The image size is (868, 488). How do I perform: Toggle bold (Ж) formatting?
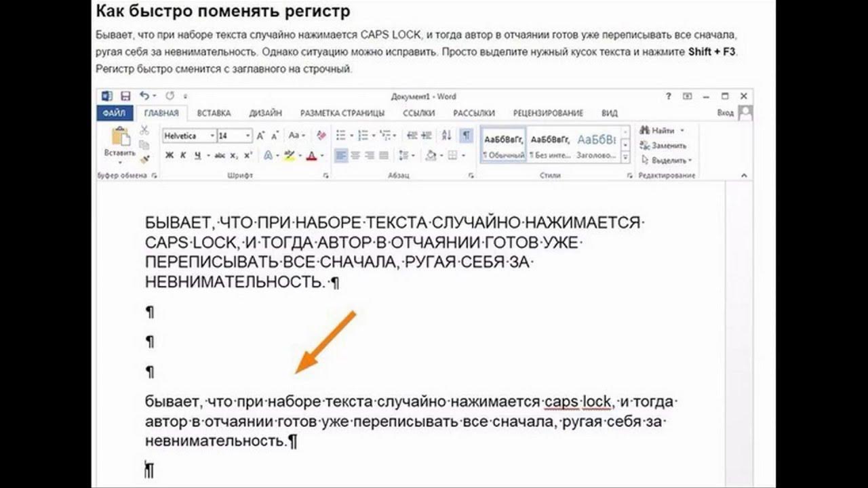point(170,156)
